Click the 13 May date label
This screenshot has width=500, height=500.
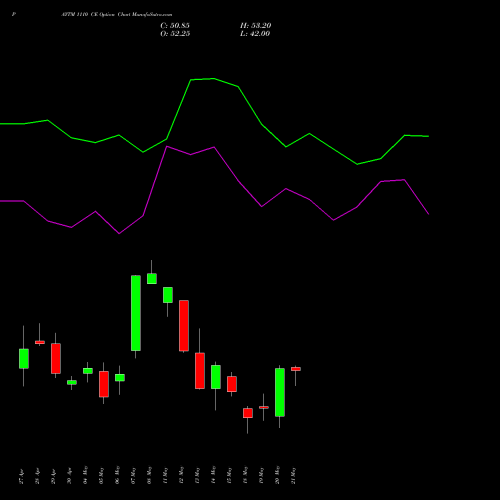pos(198,475)
